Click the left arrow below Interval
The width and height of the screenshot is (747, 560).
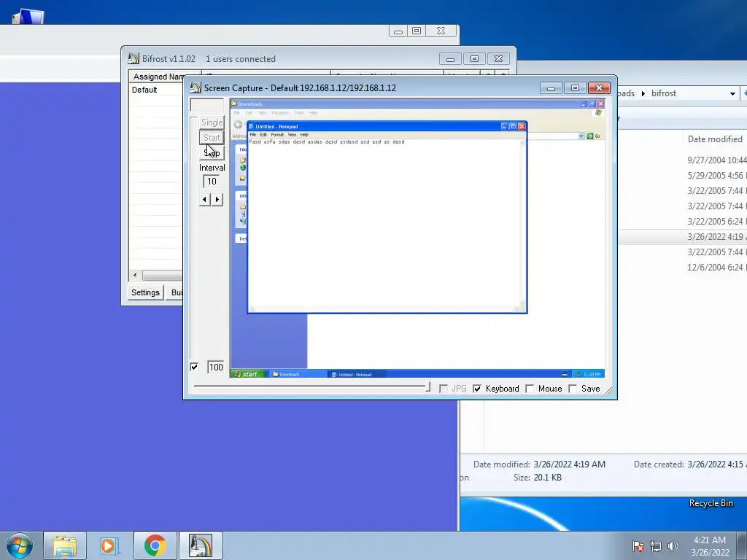205,200
